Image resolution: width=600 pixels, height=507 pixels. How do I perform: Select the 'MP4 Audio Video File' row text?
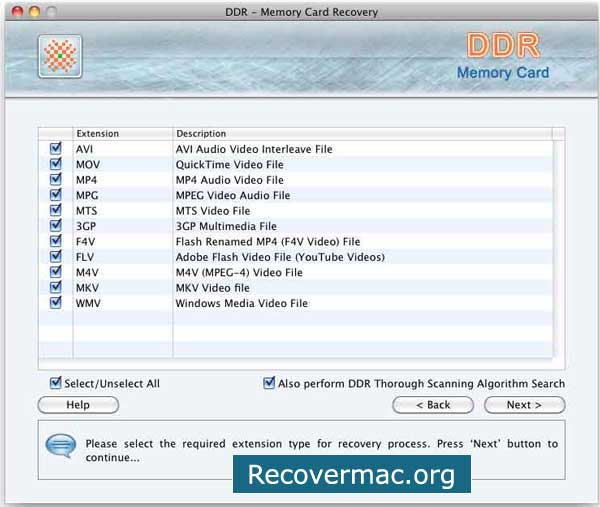(230, 180)
